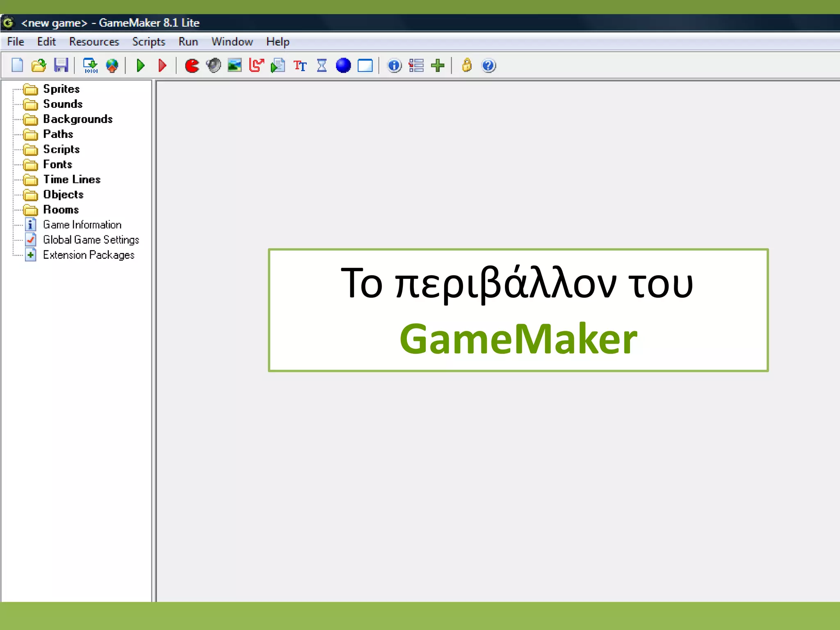840x630 pixels.
Task: Select the Fonts folder in tree
Action: [x=57, y=164]
